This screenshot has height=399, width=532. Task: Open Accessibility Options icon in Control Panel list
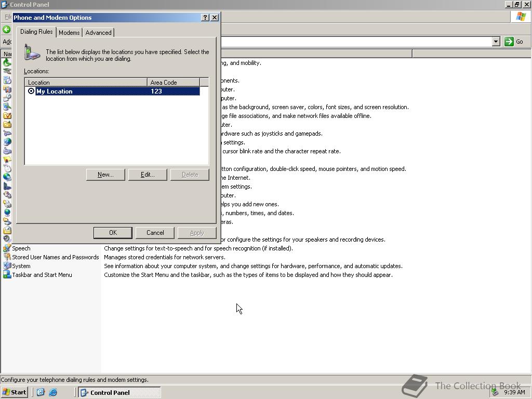click(x=7, y=63)
